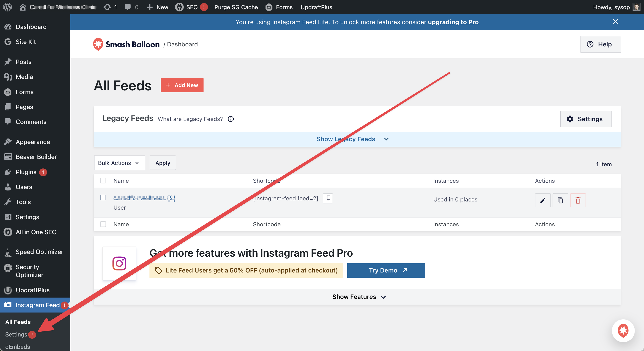Click Add New feed button
This screenshot has height=351, width=644.
(x=182, y=85)
